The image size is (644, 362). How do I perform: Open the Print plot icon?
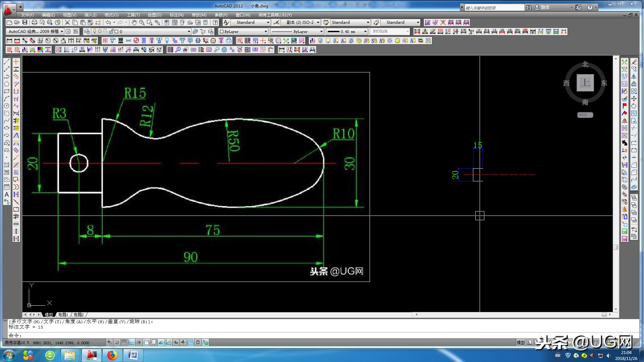(35, 22)
